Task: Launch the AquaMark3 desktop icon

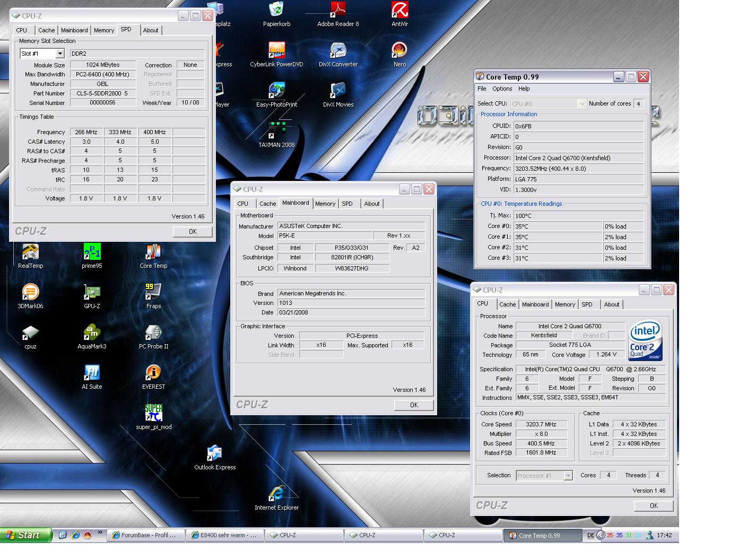Action: (92, 337)
